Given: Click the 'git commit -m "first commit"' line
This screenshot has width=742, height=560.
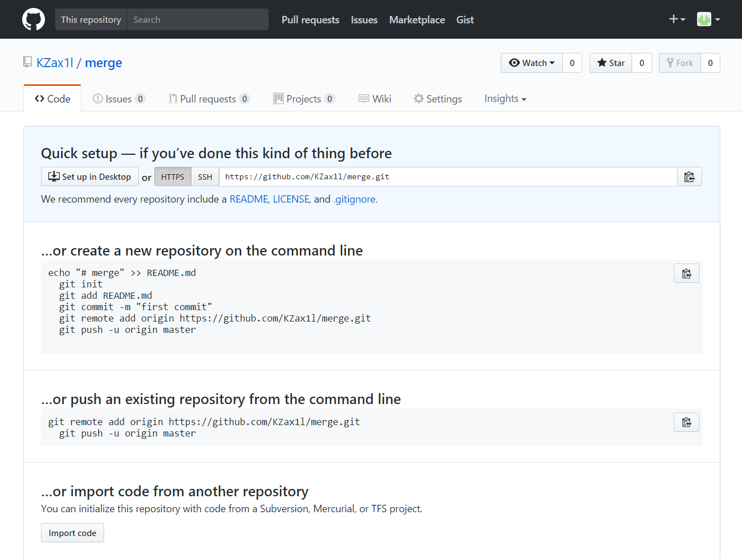Looking at the screenshot, I should tap(135, 307).
